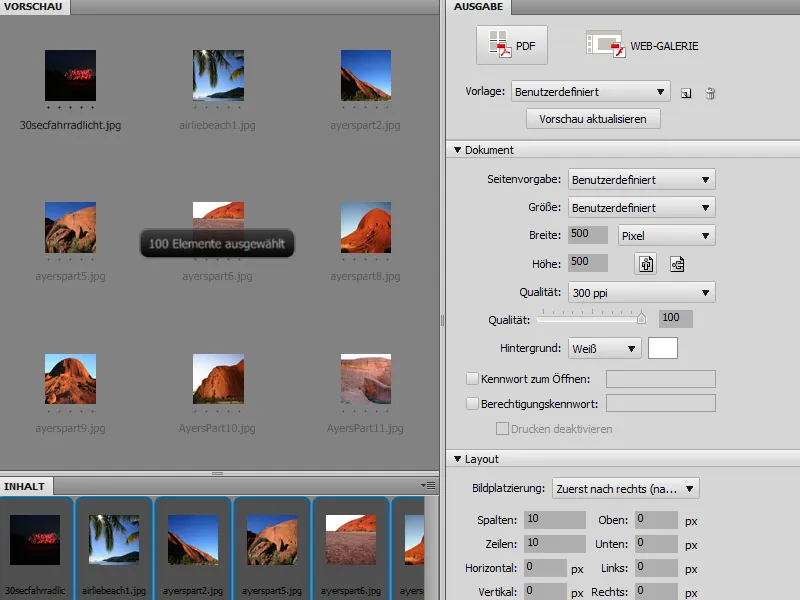Select the INHALT panel tab
This screenshot has width=800, height=600.
25,486
